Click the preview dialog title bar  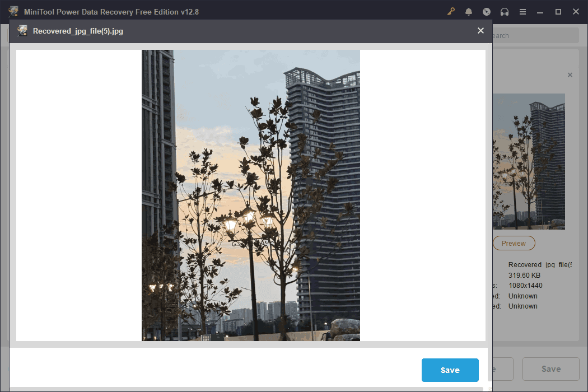point(252,31)
